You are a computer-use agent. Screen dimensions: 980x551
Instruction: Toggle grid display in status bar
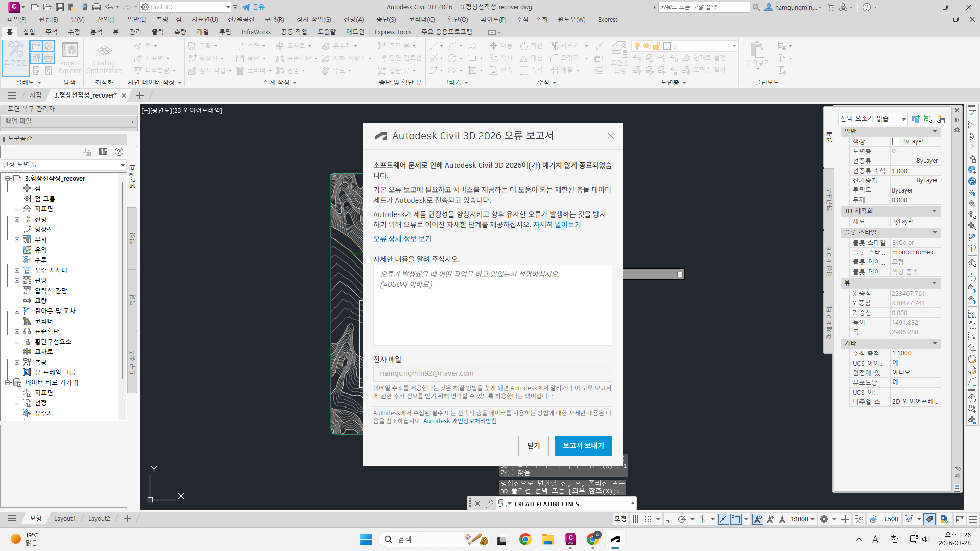click(636, 519)
